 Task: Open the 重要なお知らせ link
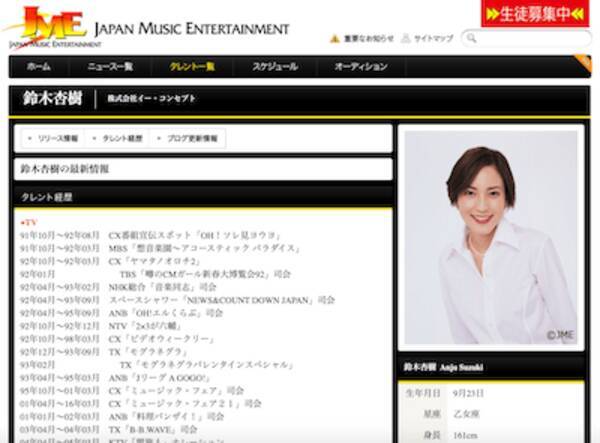click(x=366, y=39)
